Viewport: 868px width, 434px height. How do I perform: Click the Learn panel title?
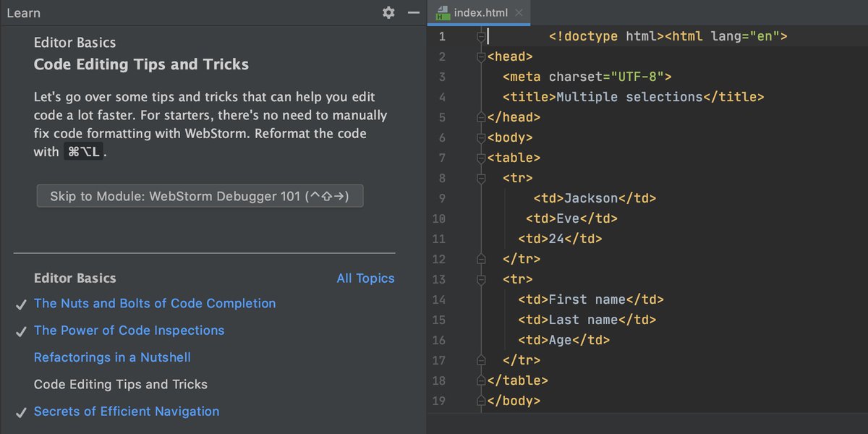[23, 13]
